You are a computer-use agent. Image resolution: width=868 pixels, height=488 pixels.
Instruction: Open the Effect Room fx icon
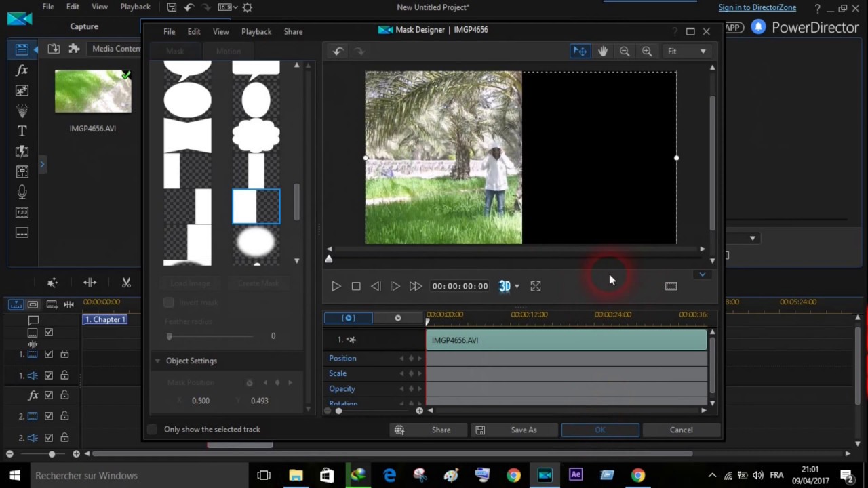[x=22, y=70]
